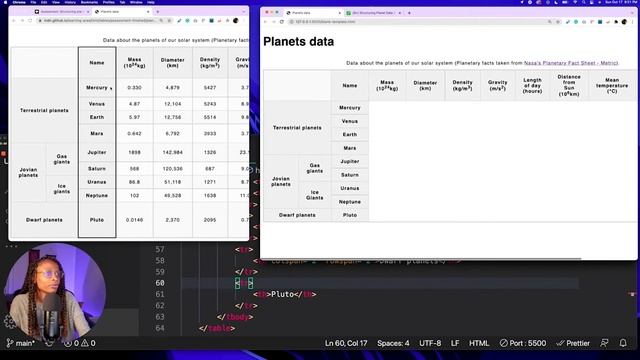The width and height of the screenshot is (640, 360).
Task: Click Jupiter row header in right window
Action: point(350,162)
